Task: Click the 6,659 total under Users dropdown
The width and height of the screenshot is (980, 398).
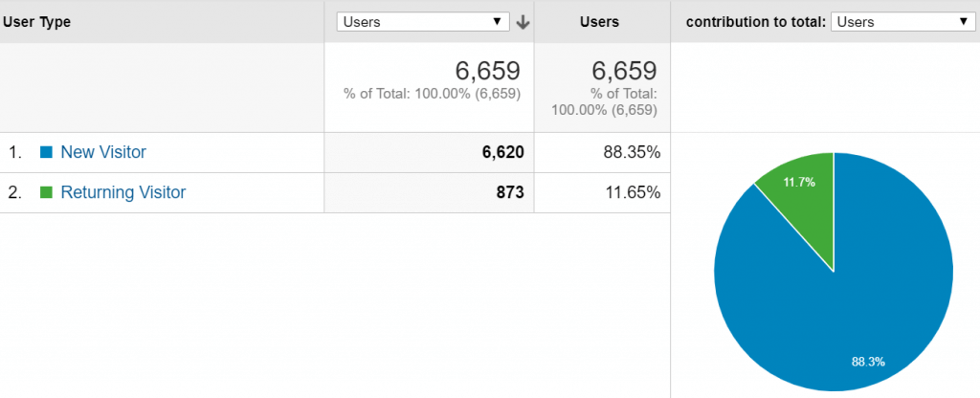Action: click(x=487, y=71)
